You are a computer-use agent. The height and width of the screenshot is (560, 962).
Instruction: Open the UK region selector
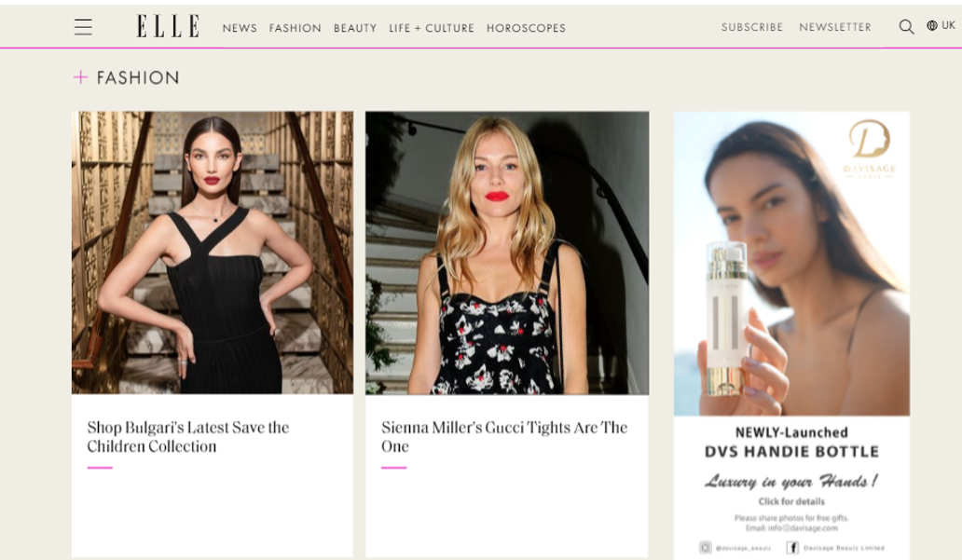tap(941, 25)
